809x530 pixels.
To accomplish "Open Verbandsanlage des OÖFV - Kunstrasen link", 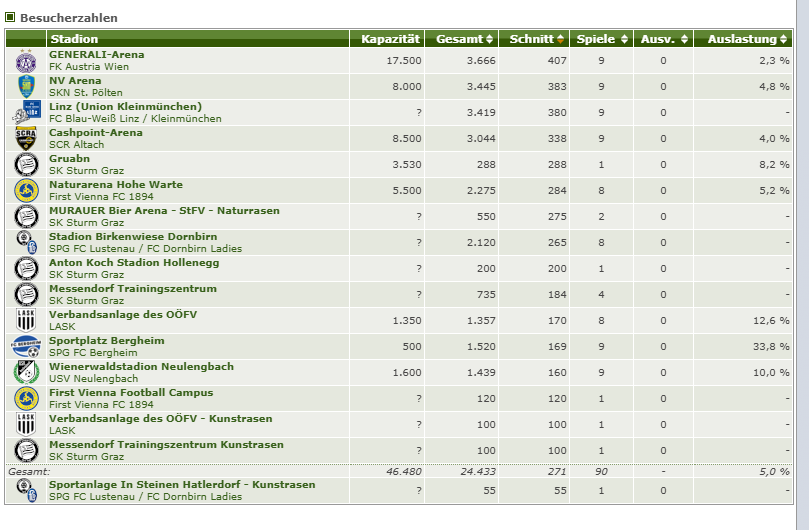I will pyautogui.click(x=160, y=419).
